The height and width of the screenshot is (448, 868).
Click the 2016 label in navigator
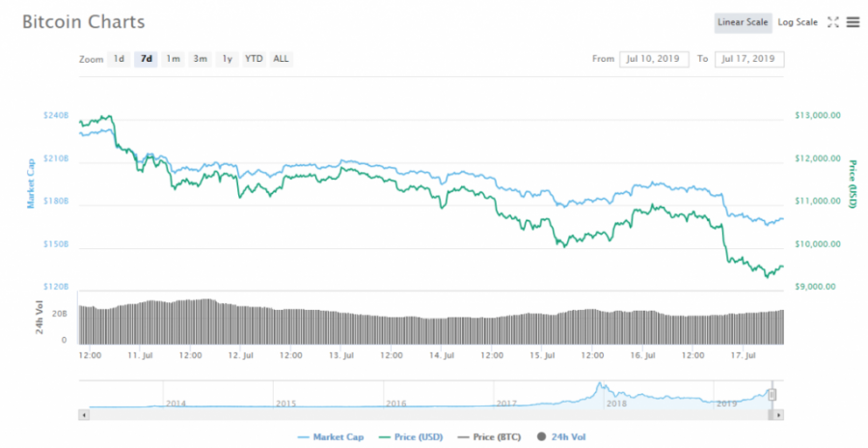[395, 403]
